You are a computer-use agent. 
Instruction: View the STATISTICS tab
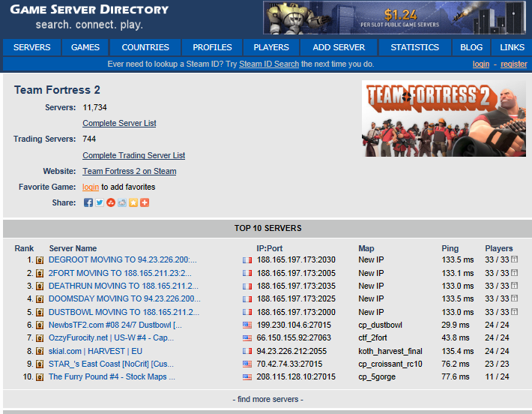point(414,47)
